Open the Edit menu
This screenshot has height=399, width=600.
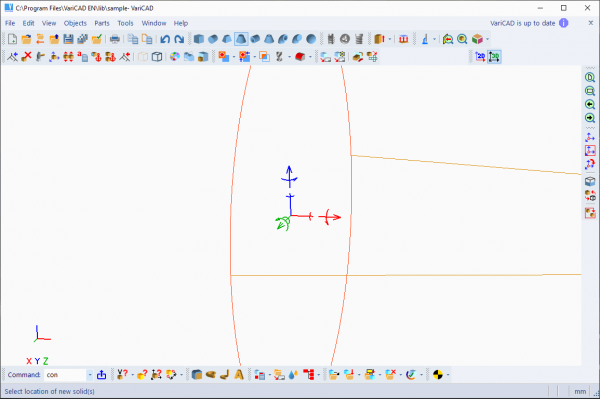28,23
